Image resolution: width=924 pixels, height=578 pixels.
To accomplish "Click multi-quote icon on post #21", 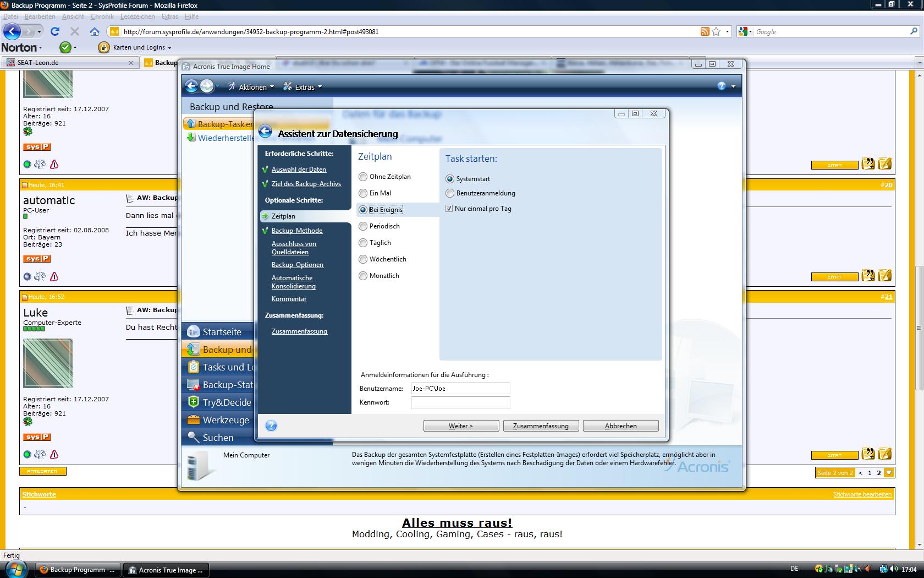I will tap(868, 454).
